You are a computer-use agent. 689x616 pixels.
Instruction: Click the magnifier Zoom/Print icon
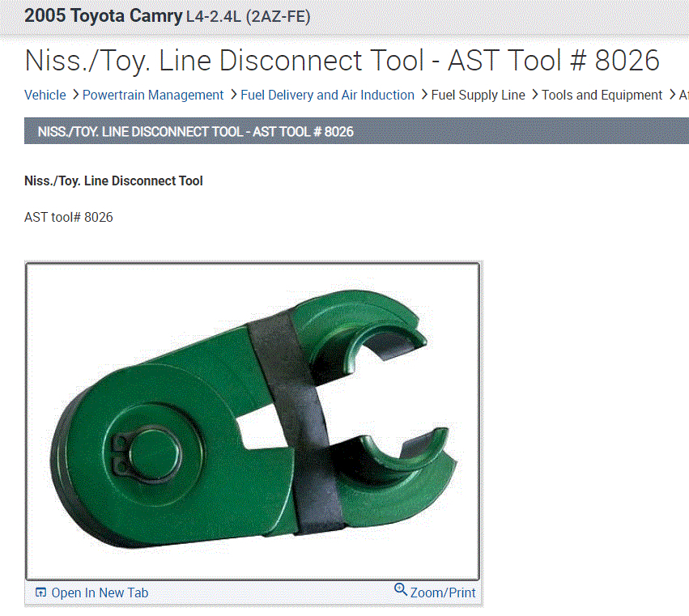[x=400, y=589]
